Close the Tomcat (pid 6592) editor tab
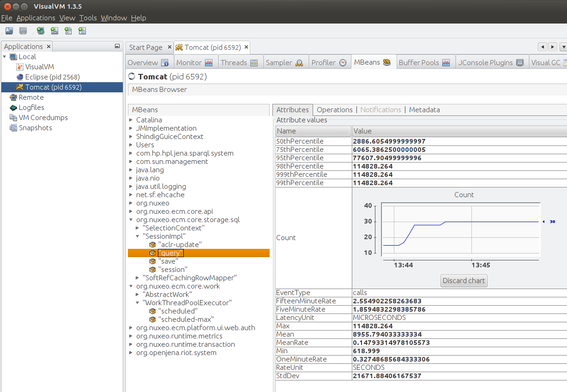567x392 pixels. (x=247, y=47)
